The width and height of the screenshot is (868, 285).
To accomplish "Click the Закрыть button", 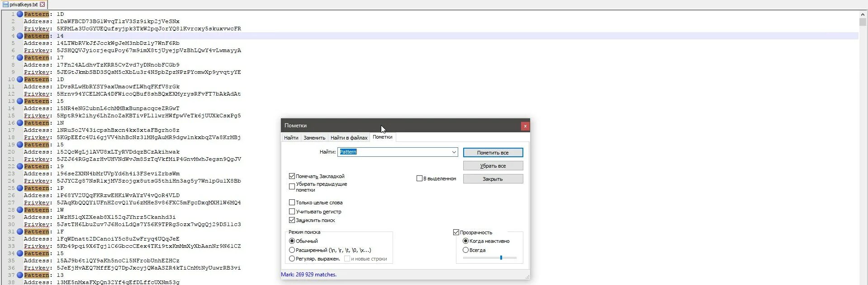I will pyautogui.click(x=493, y=179).
